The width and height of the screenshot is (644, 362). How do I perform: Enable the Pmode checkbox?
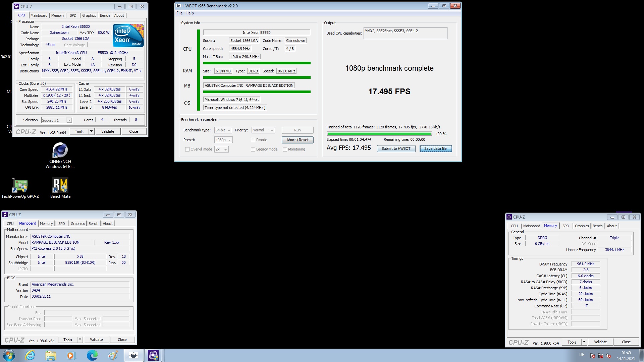tap(253, 140)
